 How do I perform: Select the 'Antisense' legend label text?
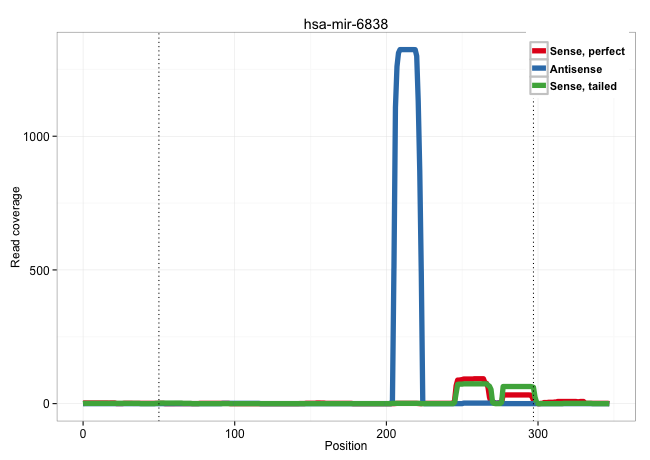[x=575, y=69]
